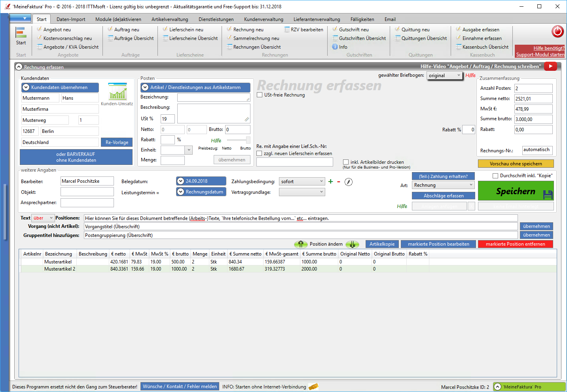Move position down with green arrow

point(352,244)
